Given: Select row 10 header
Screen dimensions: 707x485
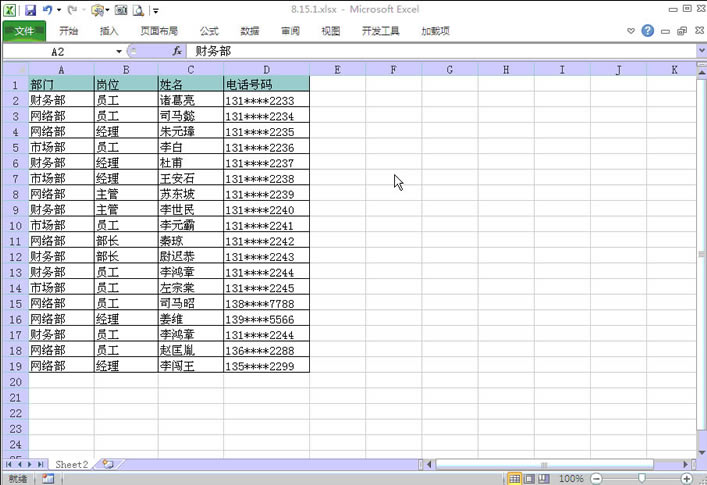Looking at the screenshot, I should click(16, 225).
